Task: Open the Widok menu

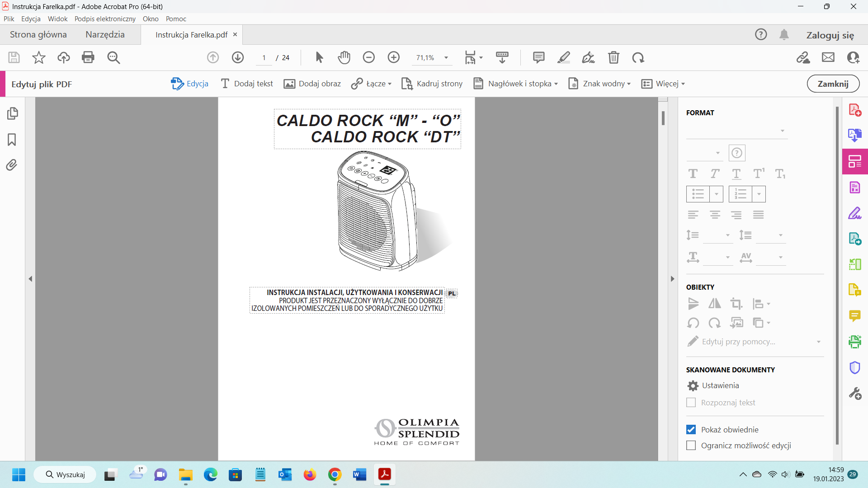Action: click(58, 19)
